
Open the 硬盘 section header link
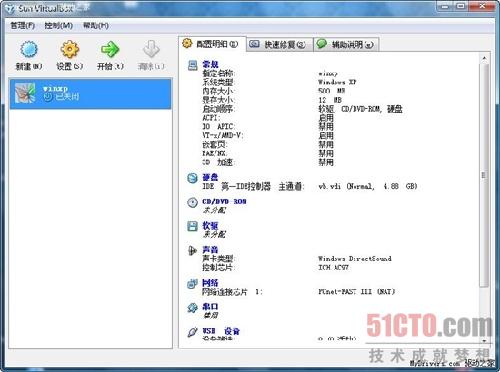pos(210,177)
